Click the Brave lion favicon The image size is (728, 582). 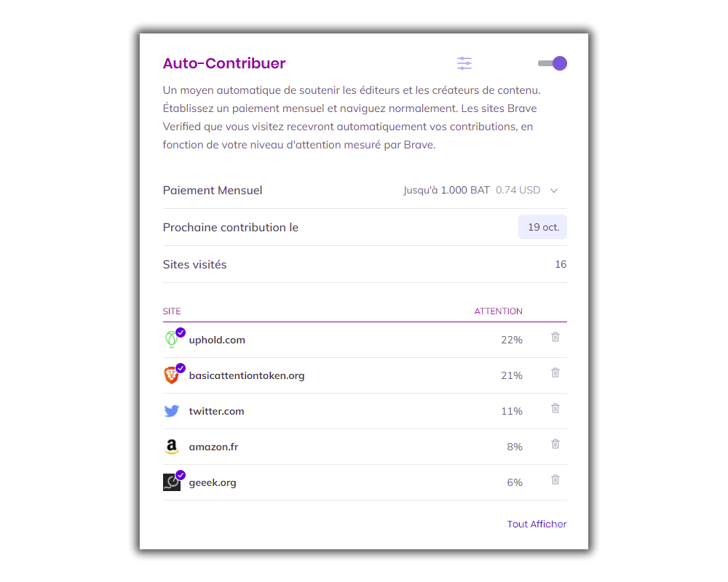(171, 375)
